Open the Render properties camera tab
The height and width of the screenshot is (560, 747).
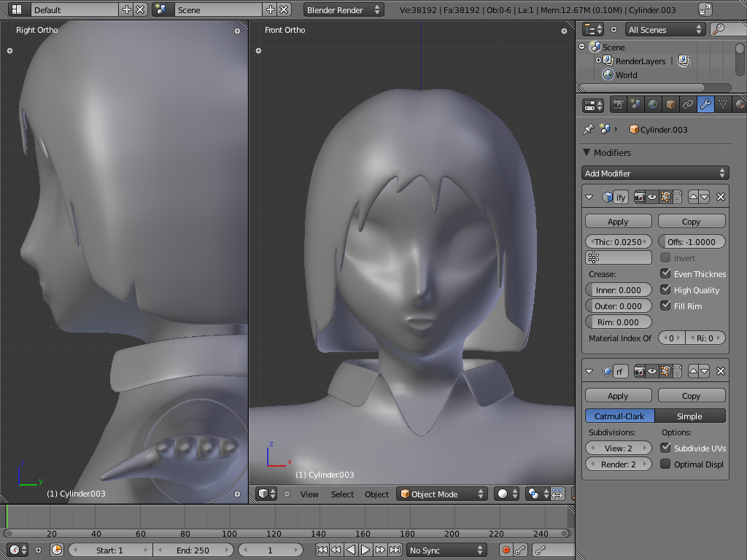click(x=618, y=104)
